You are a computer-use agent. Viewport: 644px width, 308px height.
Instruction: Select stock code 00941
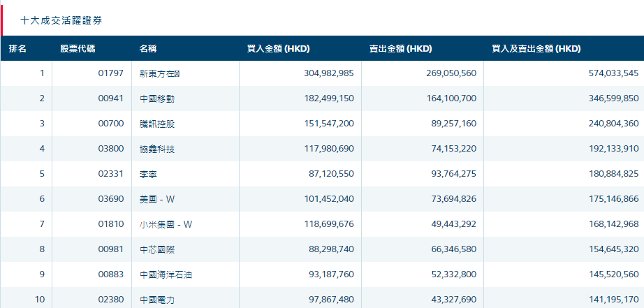pos(111,98)
